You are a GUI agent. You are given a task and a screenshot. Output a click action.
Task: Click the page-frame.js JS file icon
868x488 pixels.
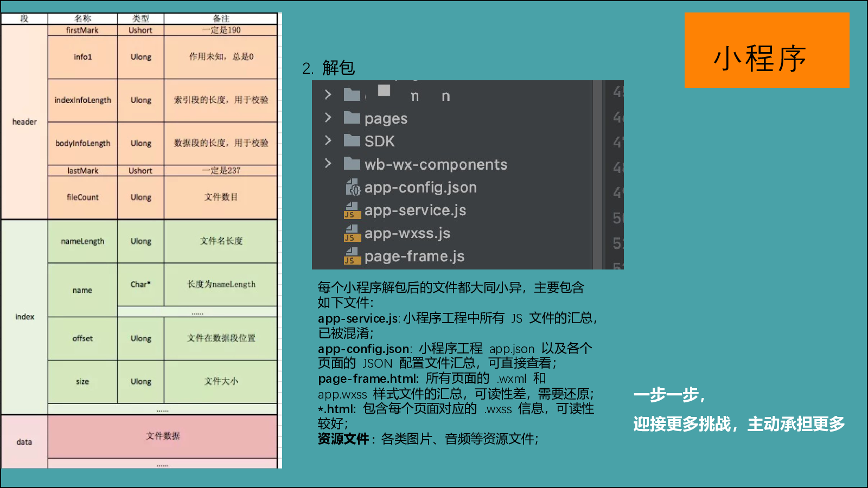[x=353, y=256]
